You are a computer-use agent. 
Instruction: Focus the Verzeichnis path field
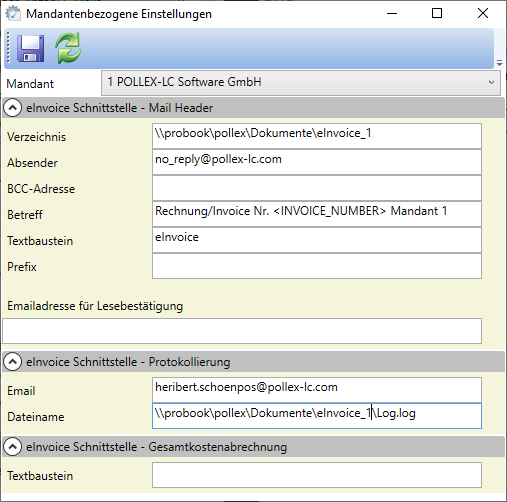click(x=317, y=136)
